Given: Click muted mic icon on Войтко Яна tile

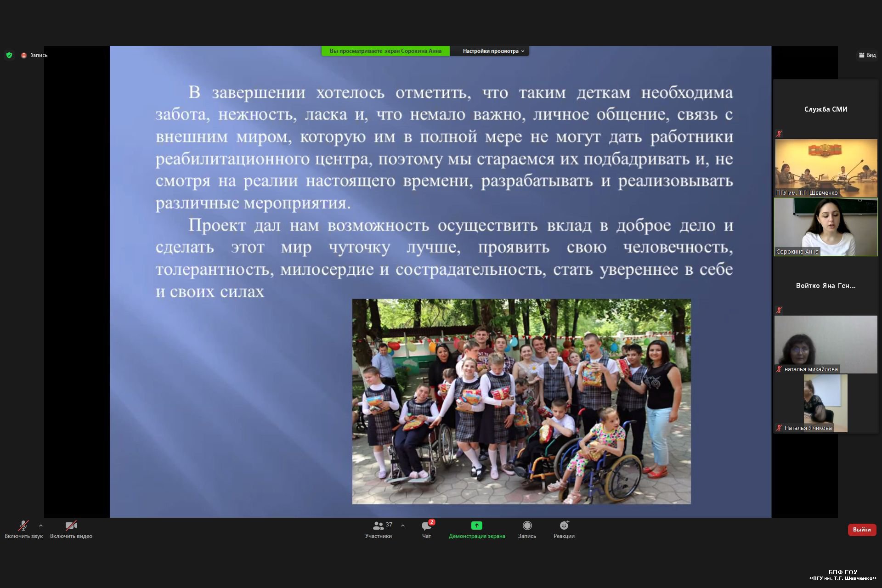Looking at the screenshot, I should pos(779,310).
